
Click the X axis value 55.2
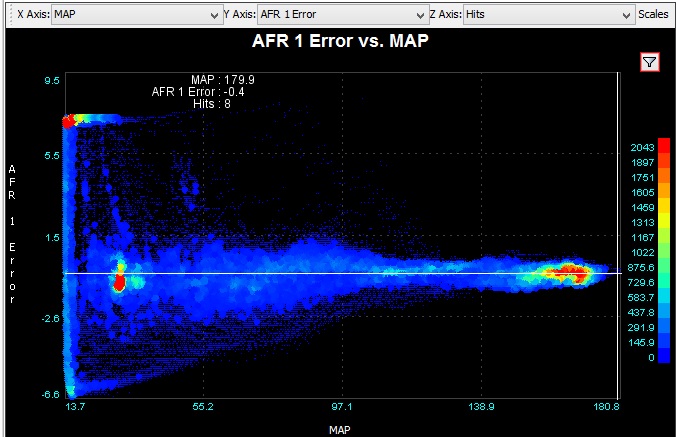pyautogui.click(x=203, y=406)
